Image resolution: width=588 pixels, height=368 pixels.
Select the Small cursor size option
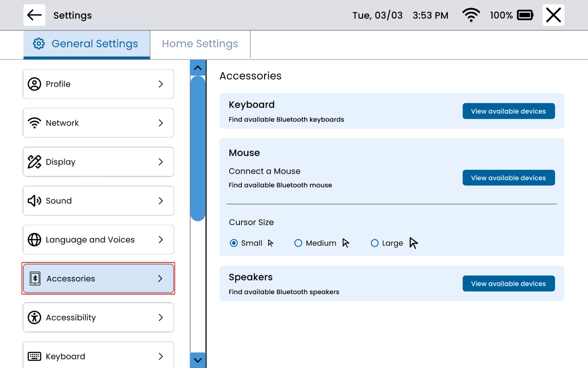(x=234, y=243)
